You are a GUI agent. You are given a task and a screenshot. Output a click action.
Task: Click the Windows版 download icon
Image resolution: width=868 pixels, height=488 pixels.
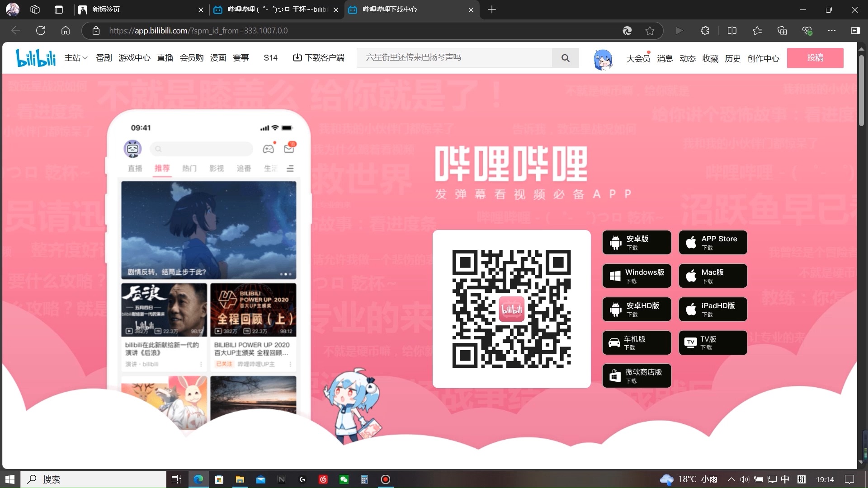637,276
